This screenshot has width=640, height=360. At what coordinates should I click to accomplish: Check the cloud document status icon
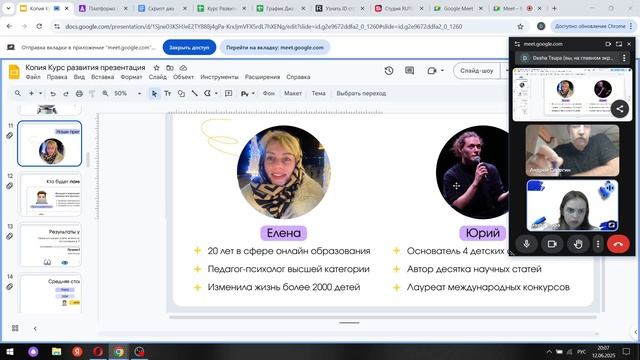click(x=183, y=68)
